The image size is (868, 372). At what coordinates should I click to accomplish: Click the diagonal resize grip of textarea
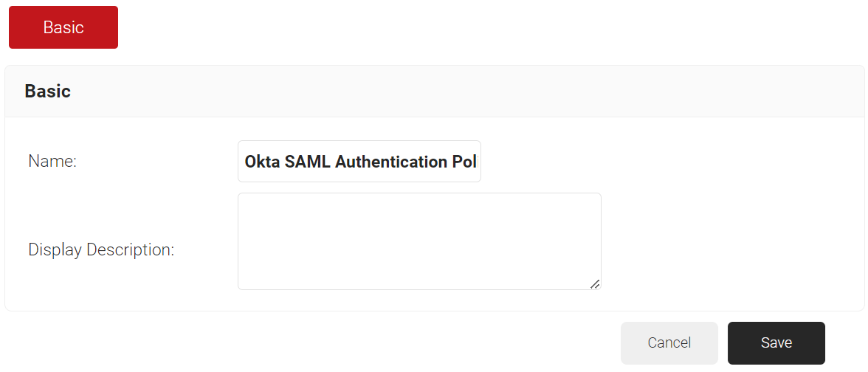coord(595,283)
